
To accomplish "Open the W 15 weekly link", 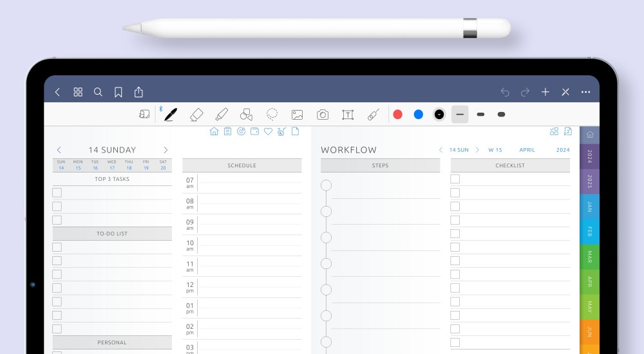I will coord(495,150).
